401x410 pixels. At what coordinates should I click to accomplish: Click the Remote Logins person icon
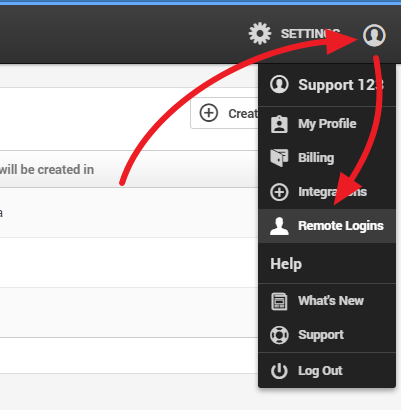pyautogui.click(x=279, y=226)
